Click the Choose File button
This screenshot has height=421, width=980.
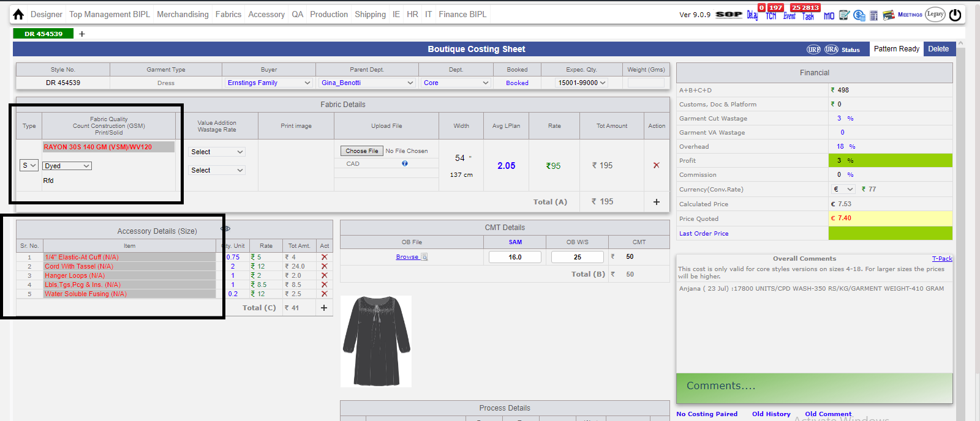click(362, 151)
